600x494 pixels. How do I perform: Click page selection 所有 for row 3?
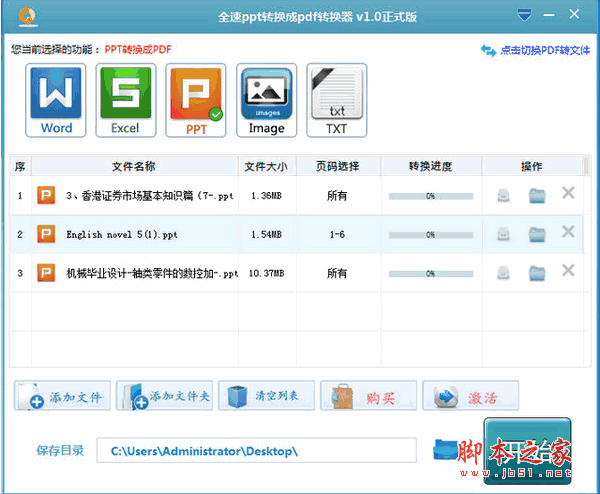pos(337,273)
